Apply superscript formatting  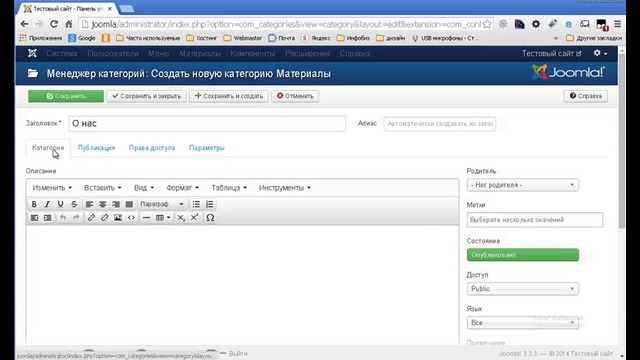194,218
